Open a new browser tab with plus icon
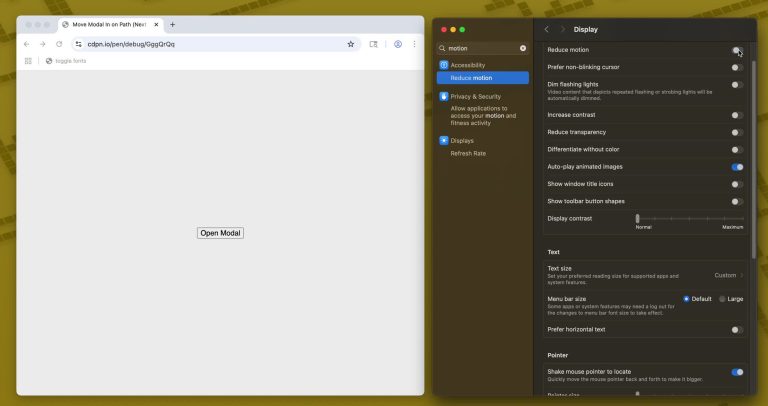 pos(172,24)
